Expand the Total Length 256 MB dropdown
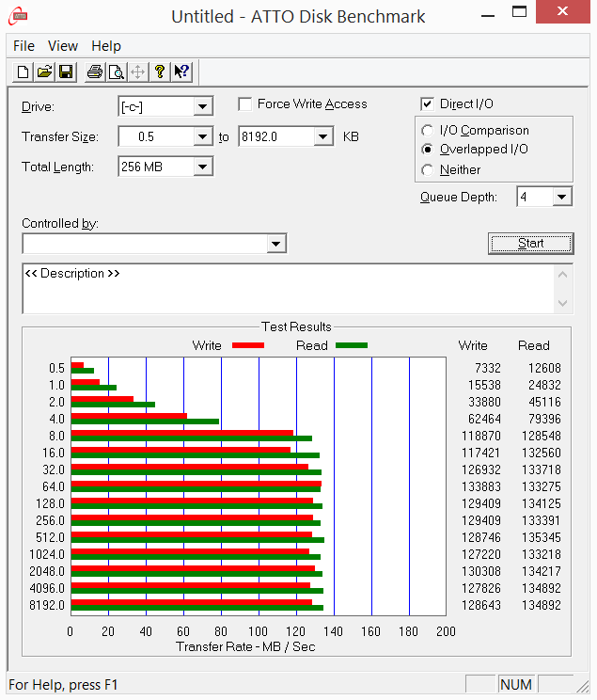Viewport: 597px width, 700px height. tap(202, 167)
